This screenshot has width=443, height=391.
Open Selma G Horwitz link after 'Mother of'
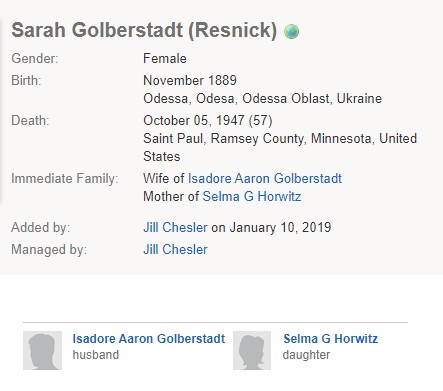click(252, 197)
